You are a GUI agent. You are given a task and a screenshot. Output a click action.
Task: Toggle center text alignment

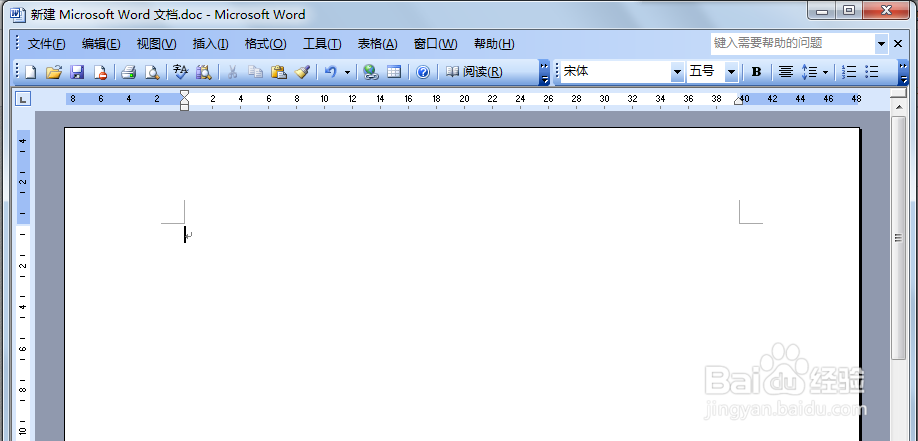(785, 72)
